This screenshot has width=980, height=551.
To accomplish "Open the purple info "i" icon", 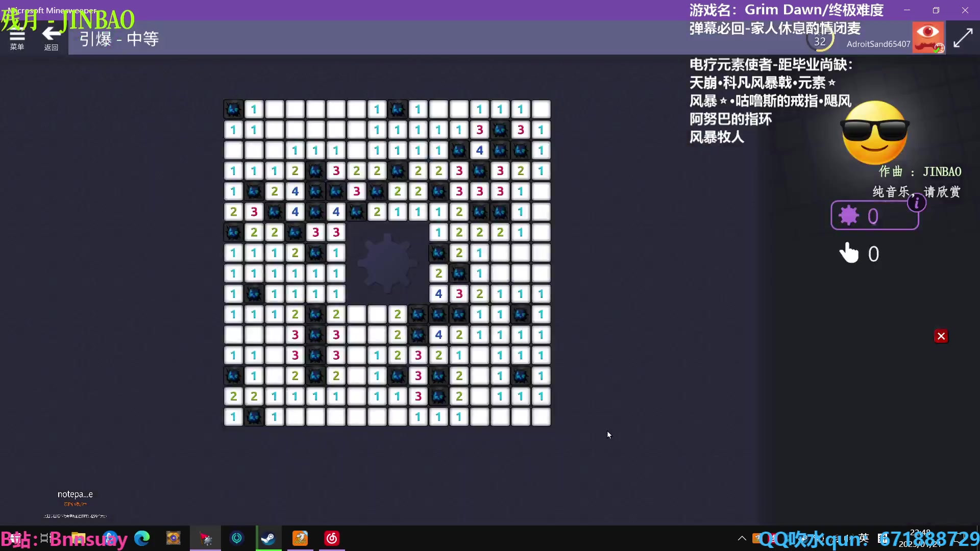I will click(916, 203).
